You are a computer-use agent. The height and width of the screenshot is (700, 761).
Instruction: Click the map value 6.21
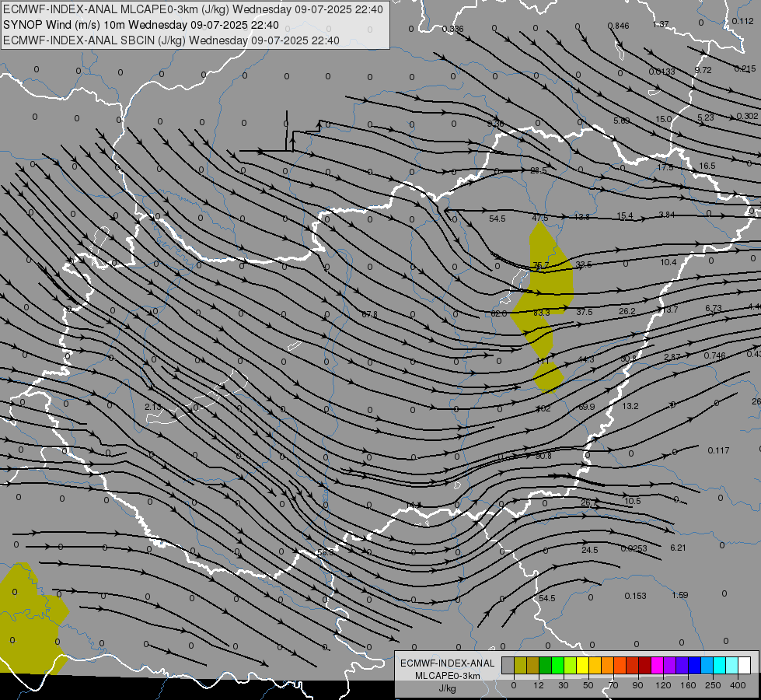click(678, 548)
